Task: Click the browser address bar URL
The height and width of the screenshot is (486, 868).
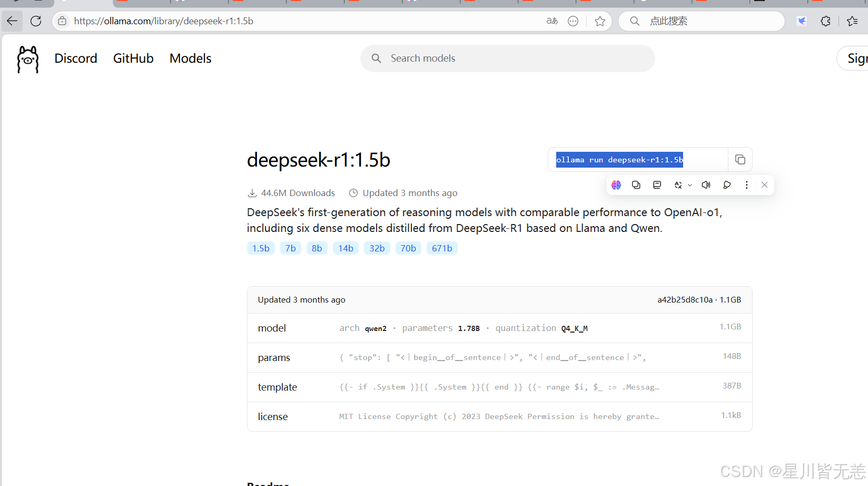Action: [x=163, y=21]
